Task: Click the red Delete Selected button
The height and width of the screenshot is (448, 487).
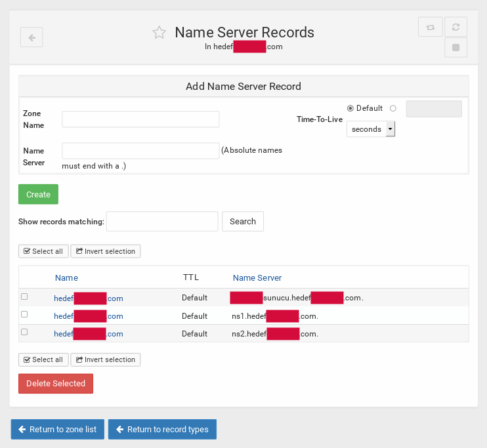Action: [56, 384]
